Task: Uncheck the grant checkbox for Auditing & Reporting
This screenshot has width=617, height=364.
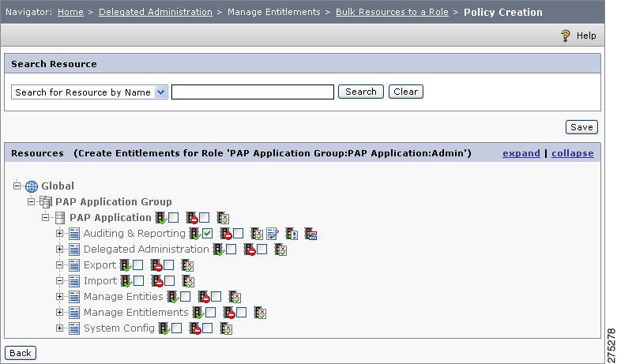Action: (208, 234)
